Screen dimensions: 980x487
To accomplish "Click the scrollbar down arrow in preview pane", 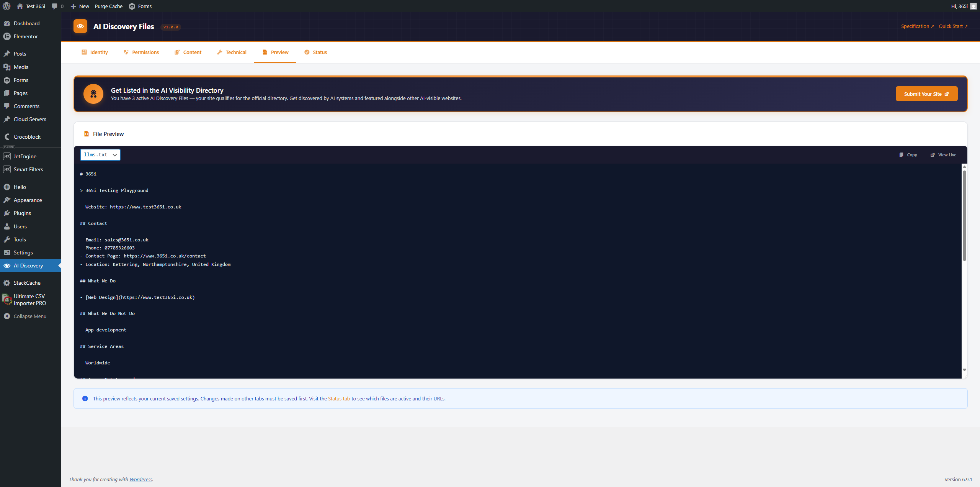I will click(964, 370).
